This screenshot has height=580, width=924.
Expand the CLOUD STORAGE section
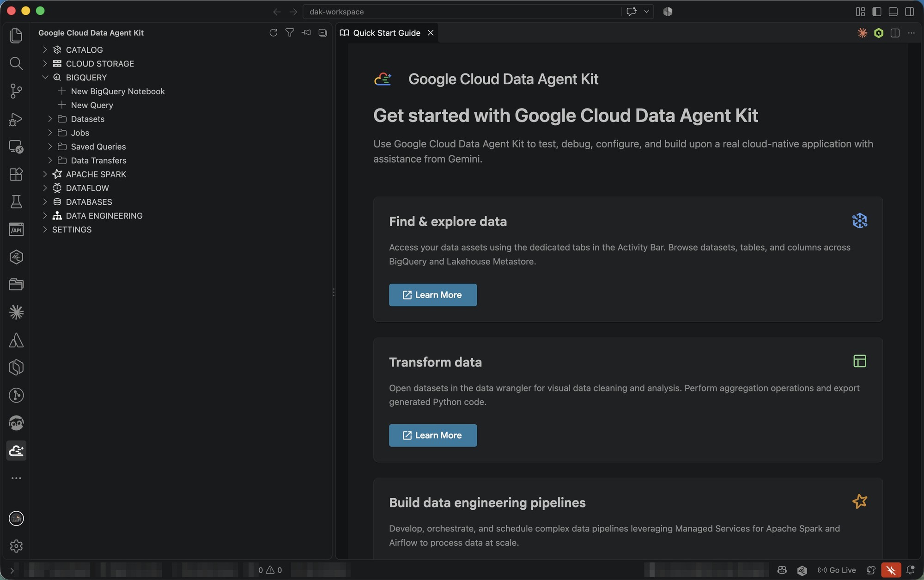(45, 63)
